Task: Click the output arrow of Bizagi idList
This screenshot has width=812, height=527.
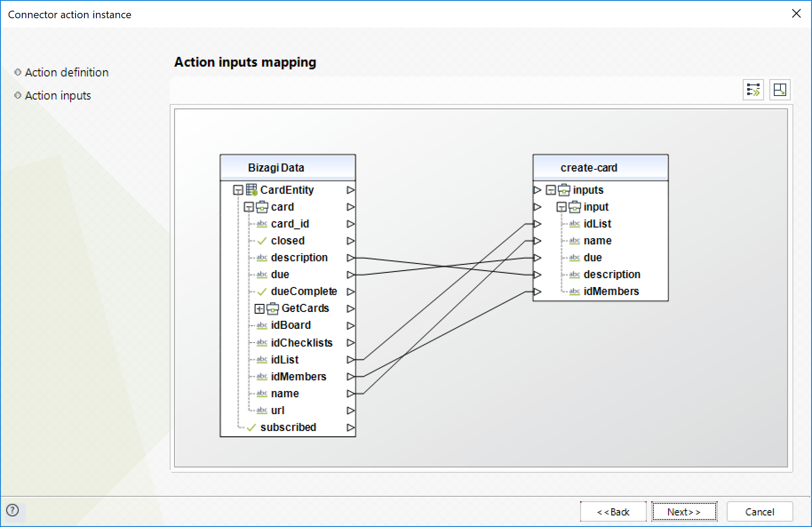Action: [x=350, y=359]
